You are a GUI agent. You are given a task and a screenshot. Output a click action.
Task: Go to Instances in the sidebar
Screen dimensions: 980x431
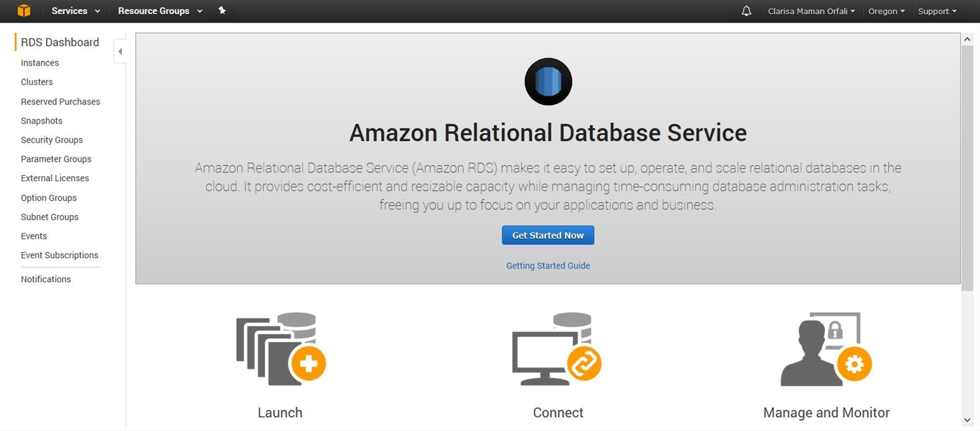point(40,63)
